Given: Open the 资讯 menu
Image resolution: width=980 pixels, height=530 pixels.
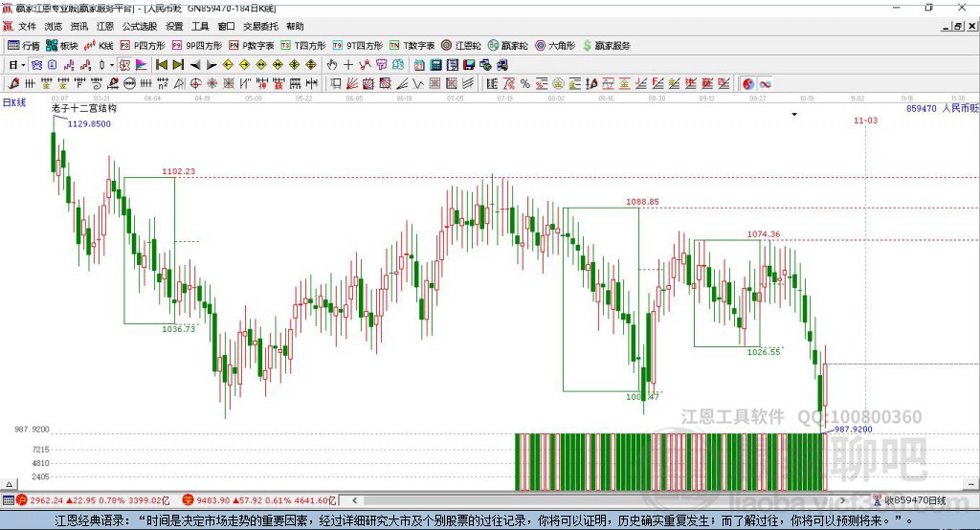Looking at the screenshot, I should click(78, 26).
